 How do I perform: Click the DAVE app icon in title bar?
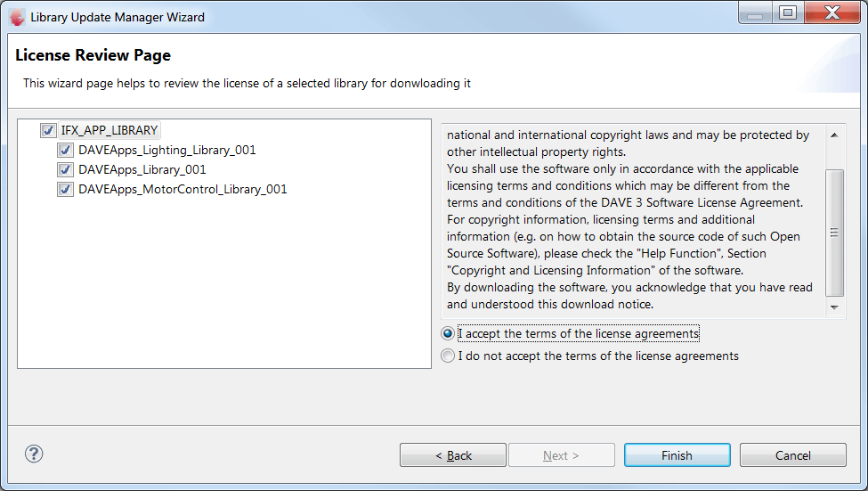click(17, 17)
